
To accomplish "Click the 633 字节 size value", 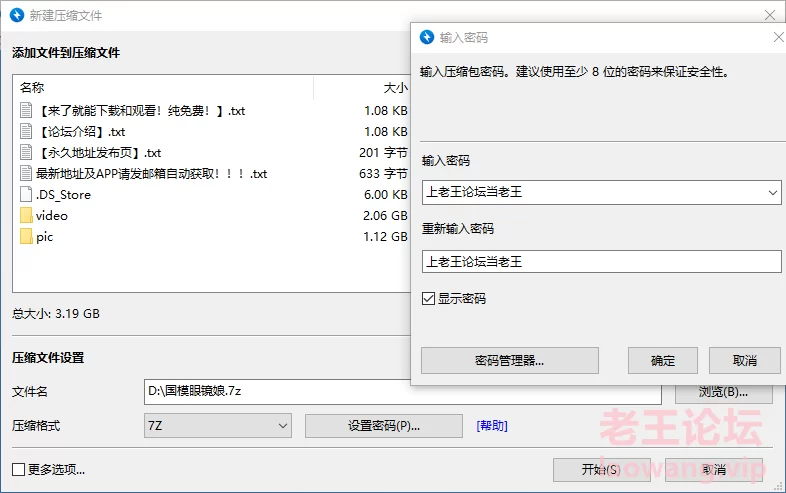I will pos(383,174).
